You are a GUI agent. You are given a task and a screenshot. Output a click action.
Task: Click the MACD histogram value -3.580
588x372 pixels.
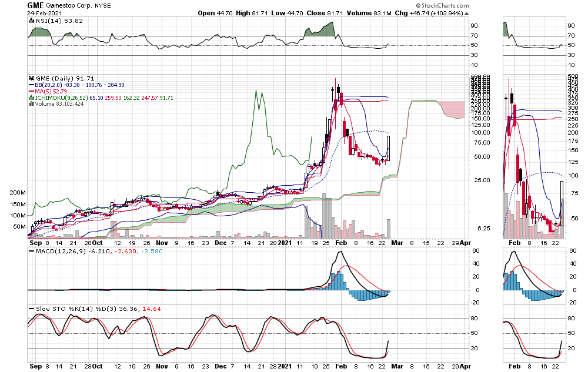tap(152, 251)
